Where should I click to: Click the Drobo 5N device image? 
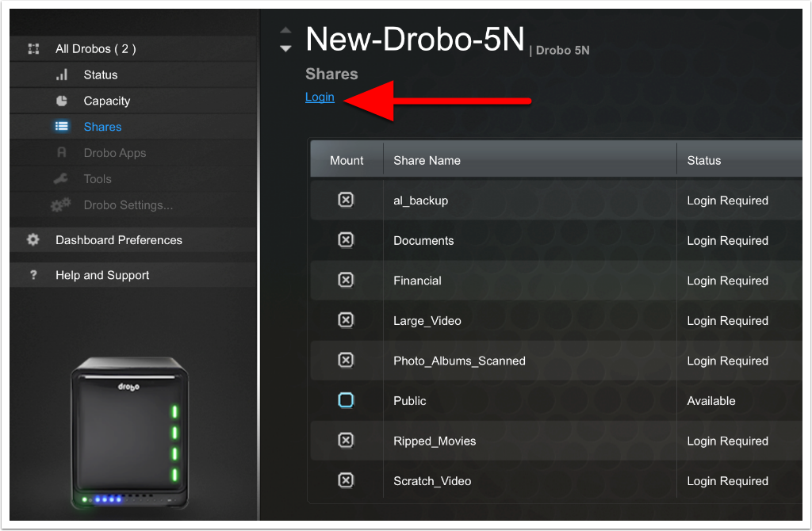click(x=128, y=434)
